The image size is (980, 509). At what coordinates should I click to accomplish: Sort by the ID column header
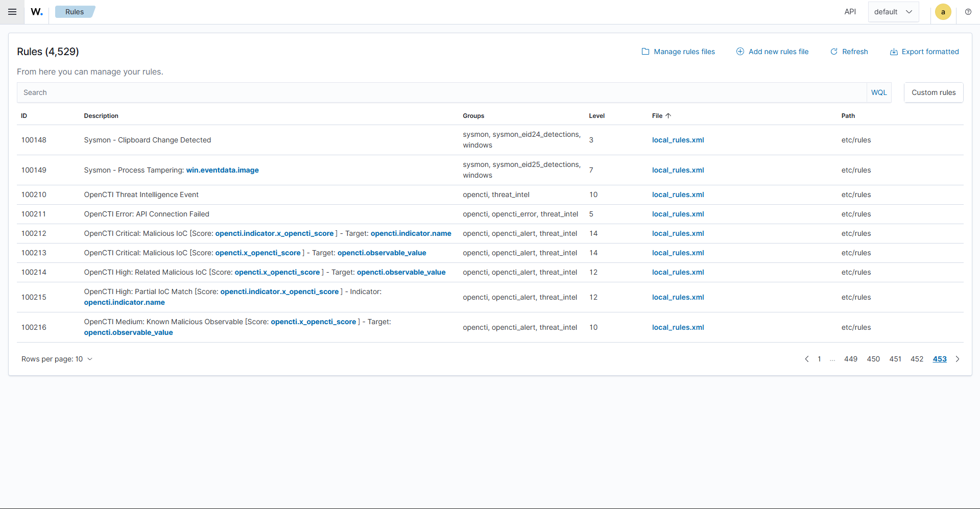[24, 116]
